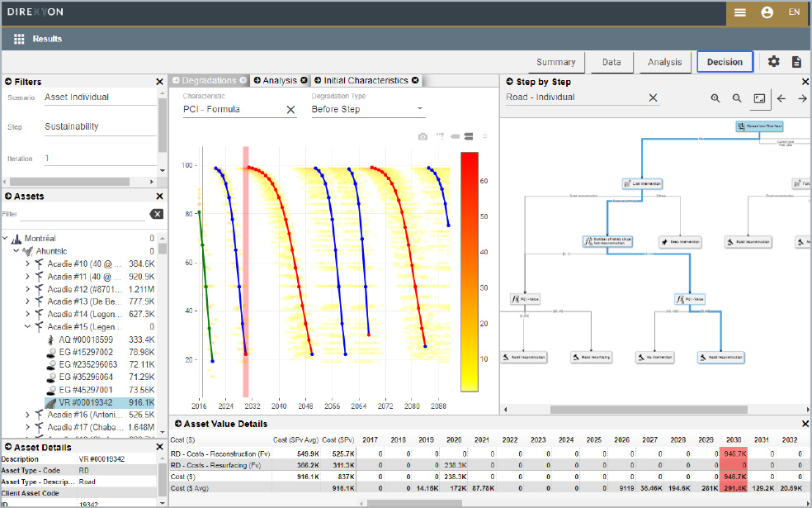Screen dimensions: 812x508
Task: Select the Decision tab
Action: (725, 62)
